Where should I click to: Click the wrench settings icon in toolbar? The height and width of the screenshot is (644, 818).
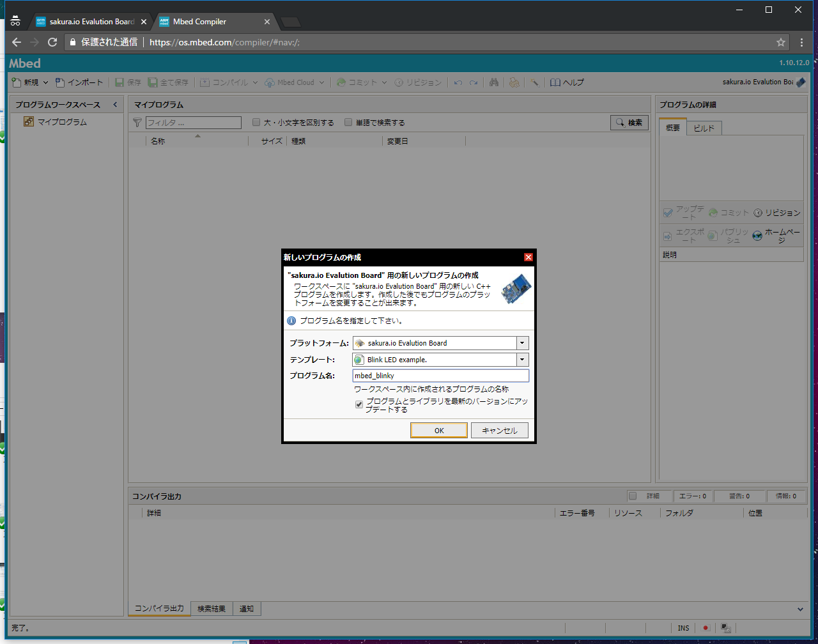point(534,82)
